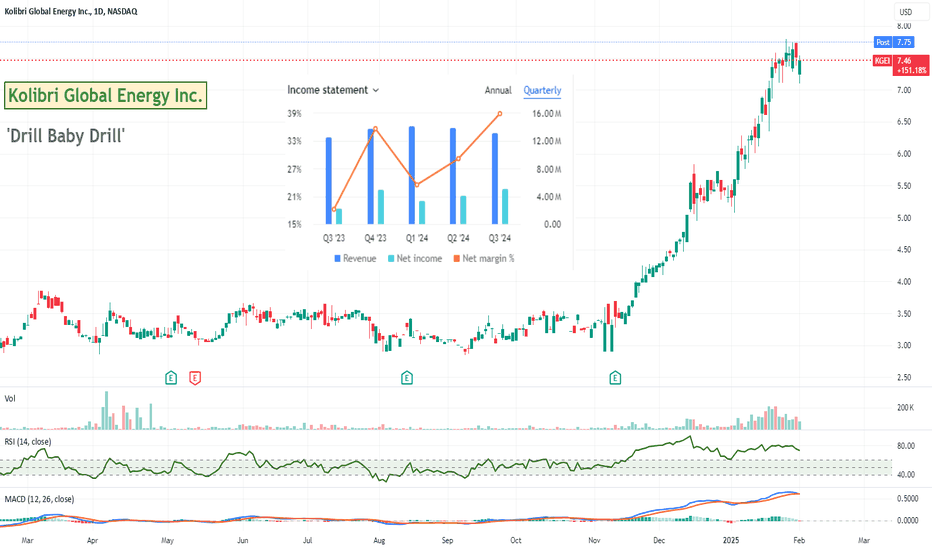The height and width of the screenshot is (550, 932).
Task: Click the Vol indicator label
Action: click(x=10, y=398)
